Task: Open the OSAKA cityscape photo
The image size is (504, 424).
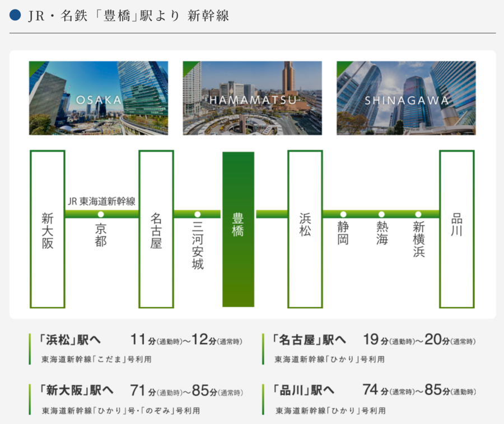Action: (x=99, y=98)
